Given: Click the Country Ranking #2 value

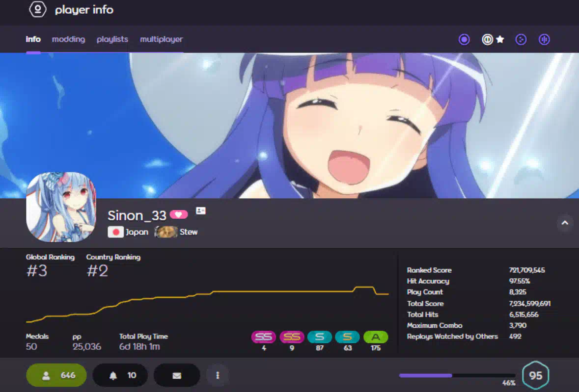Looking at the screenshot, I should pyautogui.click(x=97, y=271).
